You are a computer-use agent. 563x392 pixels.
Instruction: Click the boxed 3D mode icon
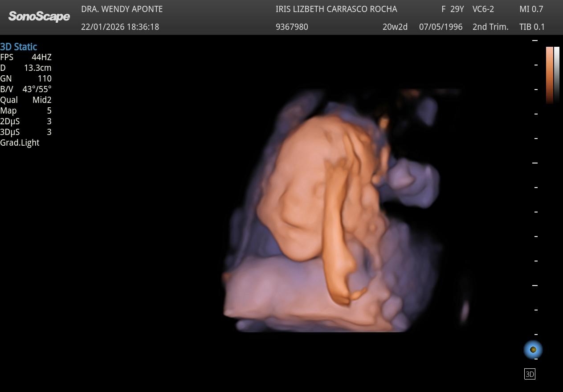pyautogui.click(x=530, y=374)
